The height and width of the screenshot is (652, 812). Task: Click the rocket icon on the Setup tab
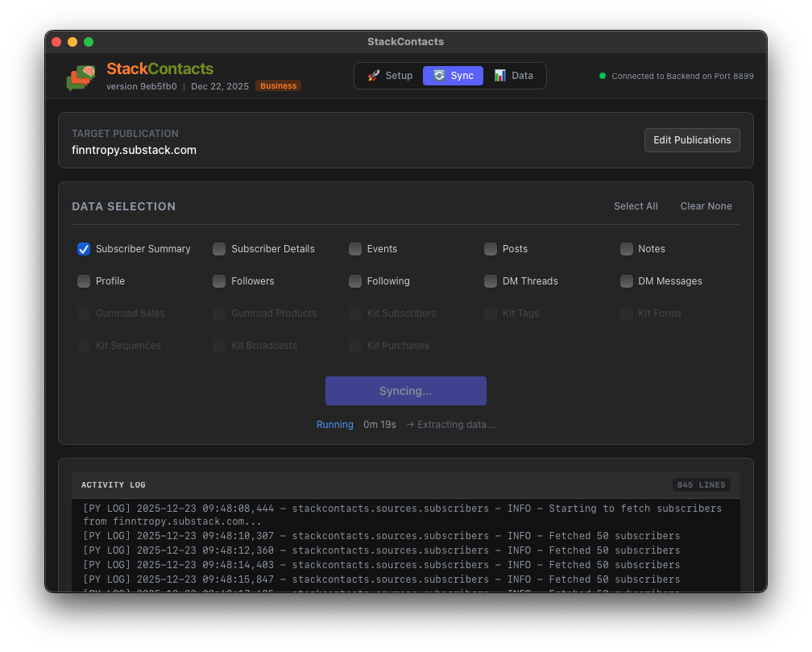coord(373,75)
